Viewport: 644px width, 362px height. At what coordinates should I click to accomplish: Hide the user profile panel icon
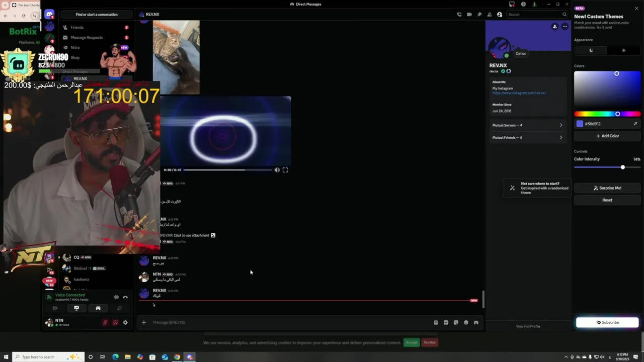point(499,15)
